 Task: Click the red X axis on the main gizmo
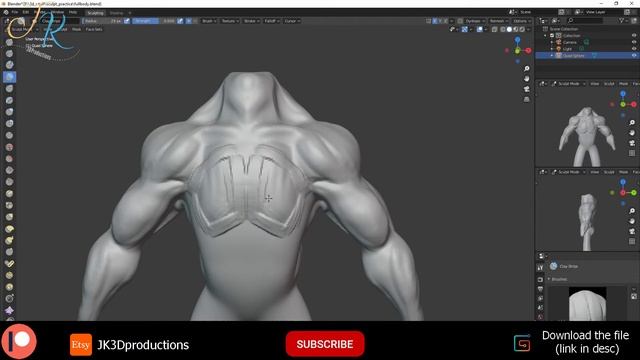(528, 51)
